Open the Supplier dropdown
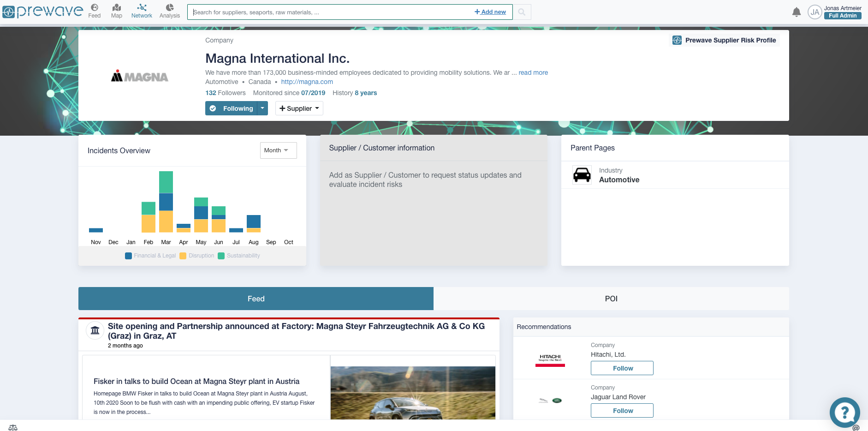The height and width of the screenshot is (431, 868). (x=299, y=108)
